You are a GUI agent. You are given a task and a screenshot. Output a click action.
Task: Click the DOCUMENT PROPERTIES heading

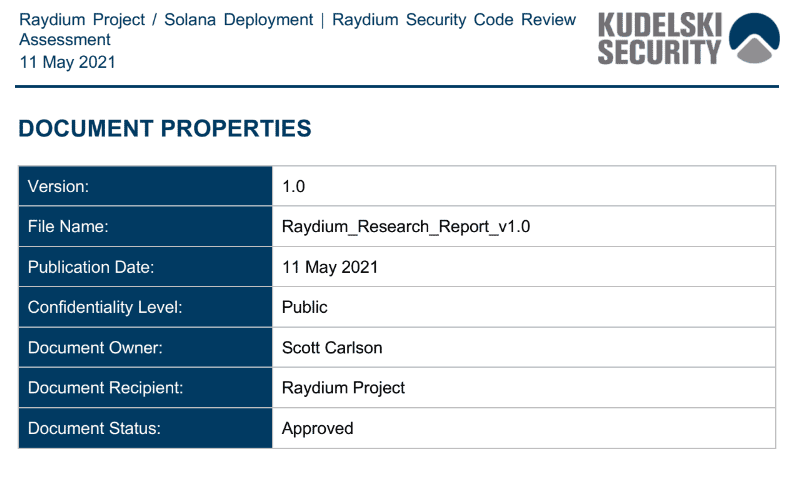pos(165,129)
